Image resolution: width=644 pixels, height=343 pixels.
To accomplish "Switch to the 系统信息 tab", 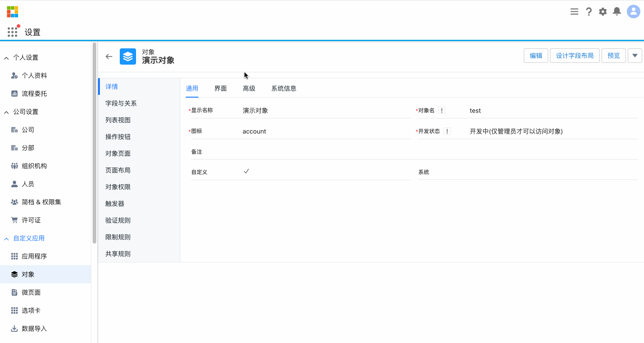I will pos(283,89).
